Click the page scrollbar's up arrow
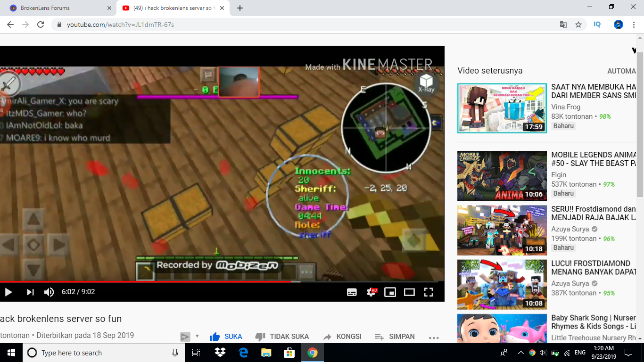Screen dimensions: 644x362 point(640,38)
